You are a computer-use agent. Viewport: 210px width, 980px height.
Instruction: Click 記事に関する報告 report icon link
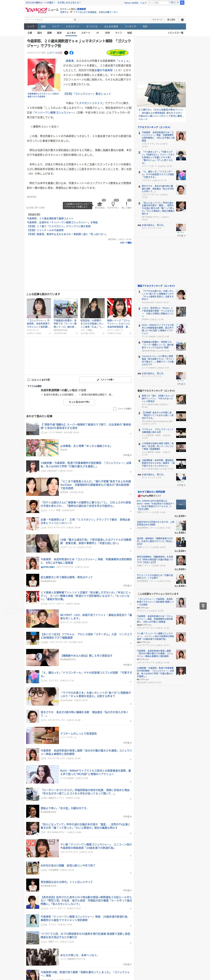tap(36, 208)
